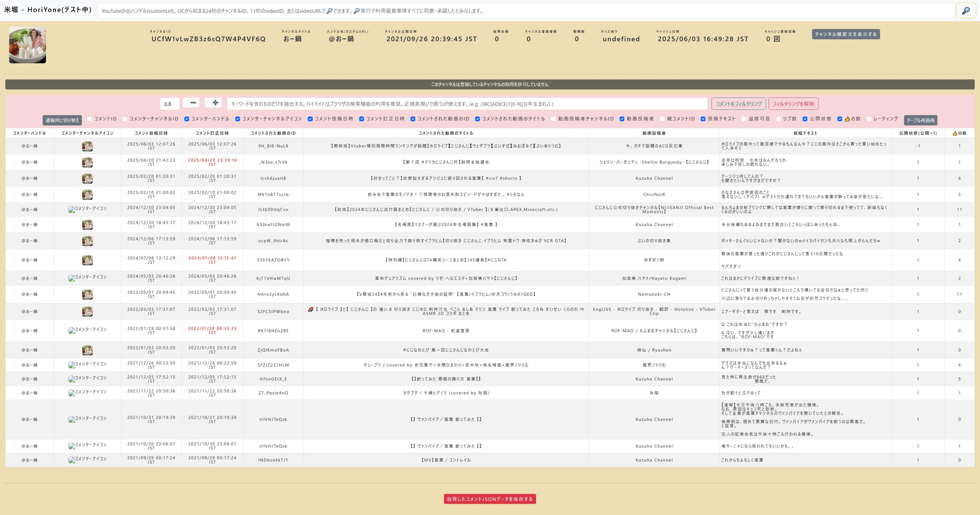Screen dimensions: 980x515
Task: Click the magnifying glass search button
Action: click(x=965, y=11)
